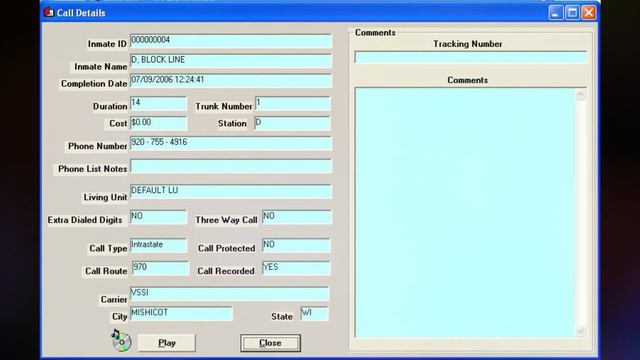640x360 pixels.
Task: Click the Station field
Action: (x=293, y=123)
